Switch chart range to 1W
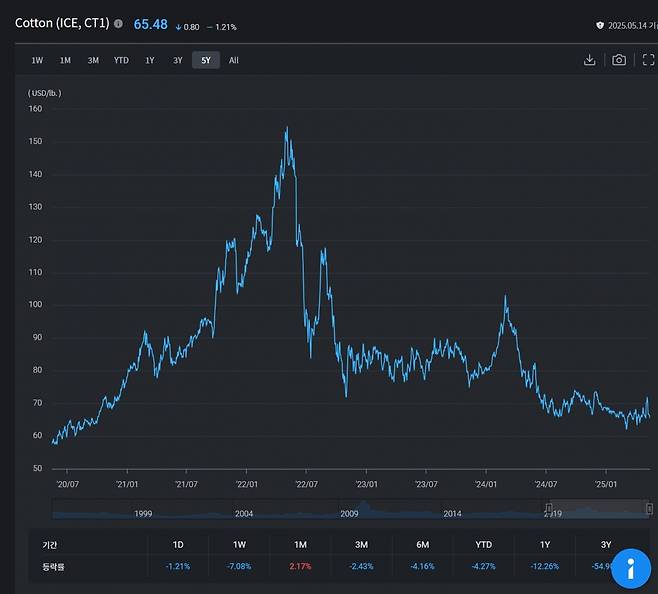The image size is (658, 594). pyautogui.click(x=37, y=60)
